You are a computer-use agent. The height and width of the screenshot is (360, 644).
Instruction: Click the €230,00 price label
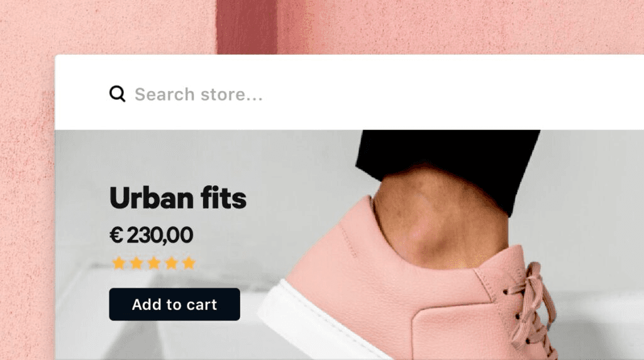151,235
